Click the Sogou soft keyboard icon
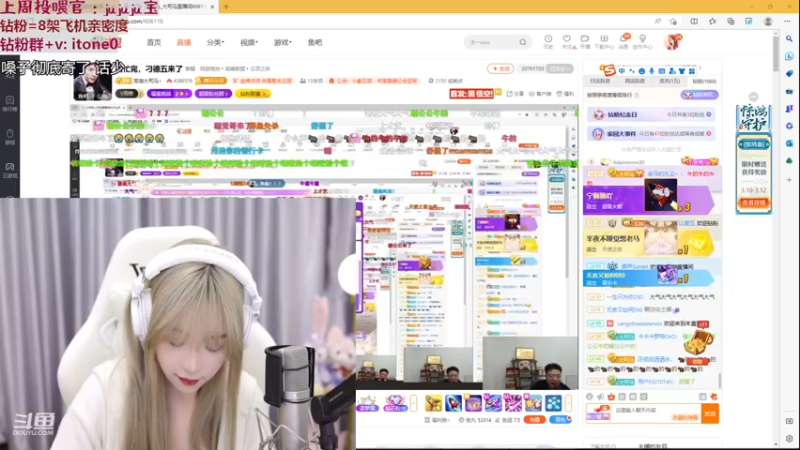800x450 pixels. point(662,71)
